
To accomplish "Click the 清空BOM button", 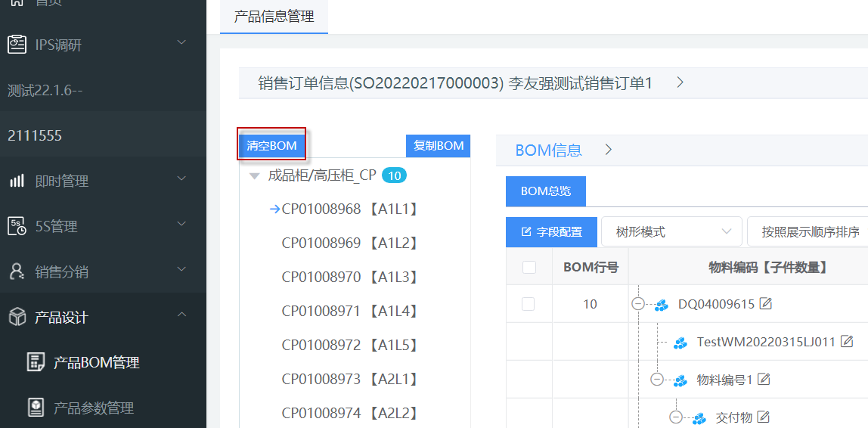I will (x=271, y=145).
